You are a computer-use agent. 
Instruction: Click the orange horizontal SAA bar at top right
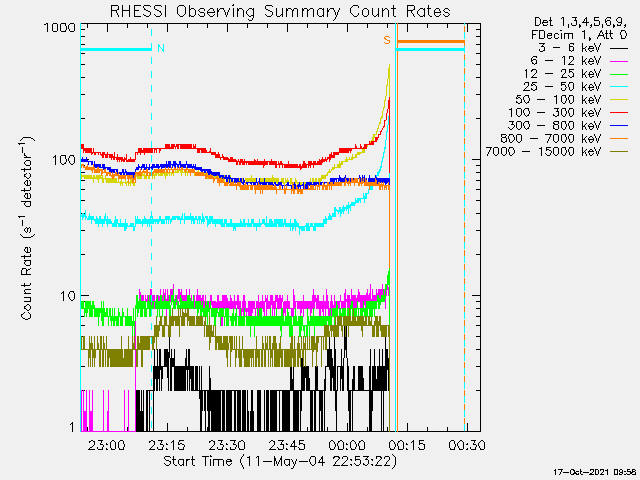[431, 41]
